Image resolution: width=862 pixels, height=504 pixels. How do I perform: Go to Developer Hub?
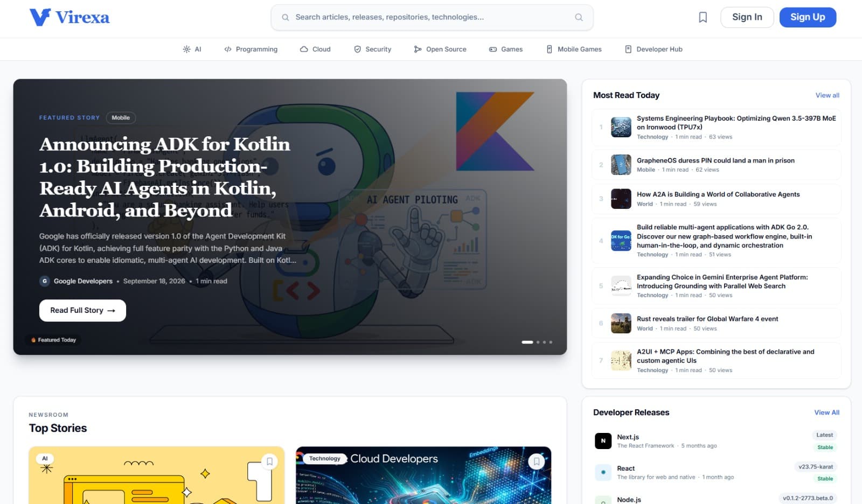(654, 49)
